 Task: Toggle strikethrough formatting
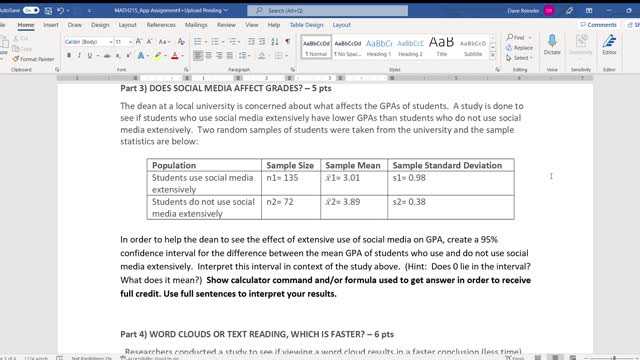[107, 56]
